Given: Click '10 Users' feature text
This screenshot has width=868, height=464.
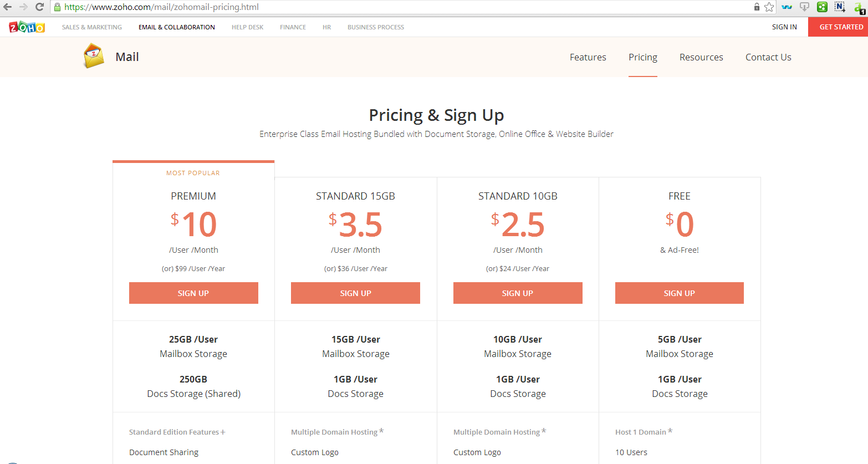Looking at the screenshot, I should 631,452.
